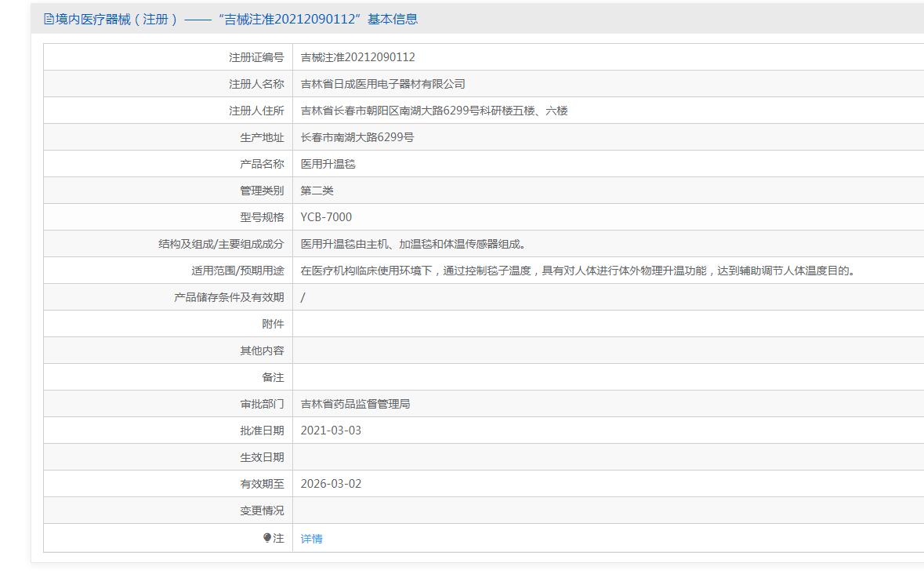The width and height of the screenshot is (924, 585).
Task: Click the 生效日期 label cell
Action: coord(262,457)
